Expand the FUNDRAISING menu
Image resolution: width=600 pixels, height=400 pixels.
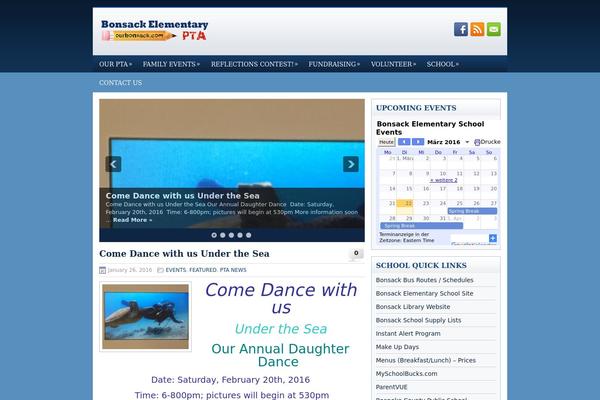tap(334, 64)
